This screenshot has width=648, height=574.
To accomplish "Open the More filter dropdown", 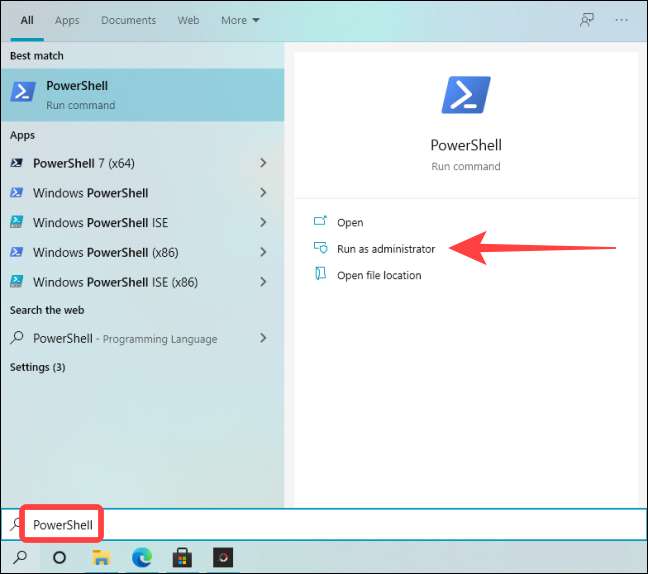I will coord(240,20).
